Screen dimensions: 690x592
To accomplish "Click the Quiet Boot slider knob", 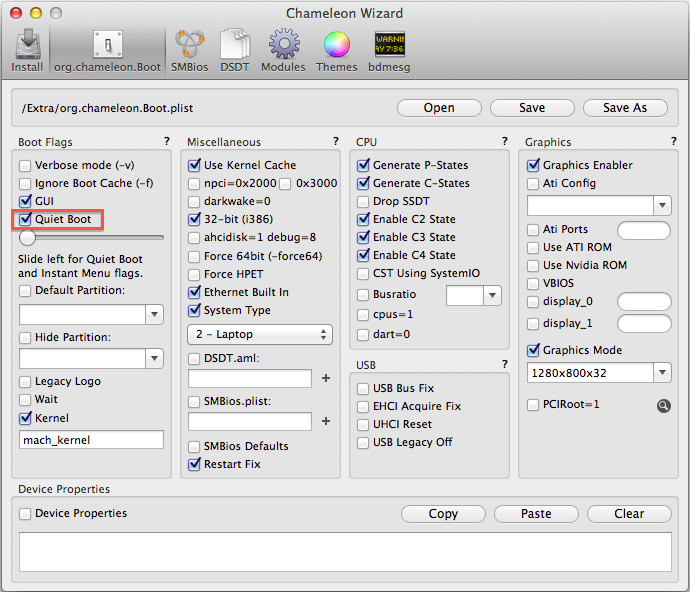I will point(27,238).
